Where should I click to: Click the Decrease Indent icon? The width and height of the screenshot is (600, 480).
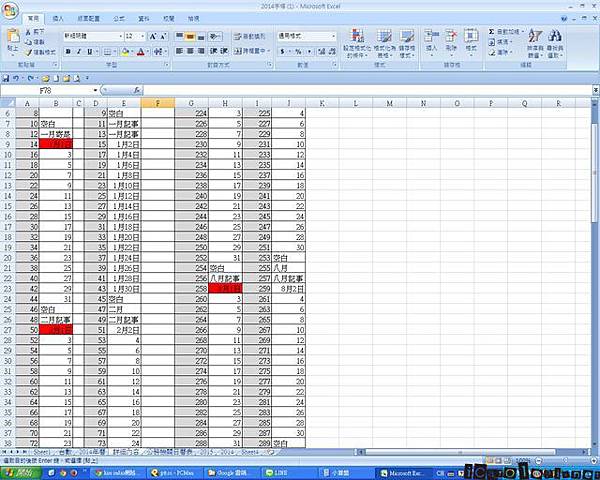(x=214, y=51)
